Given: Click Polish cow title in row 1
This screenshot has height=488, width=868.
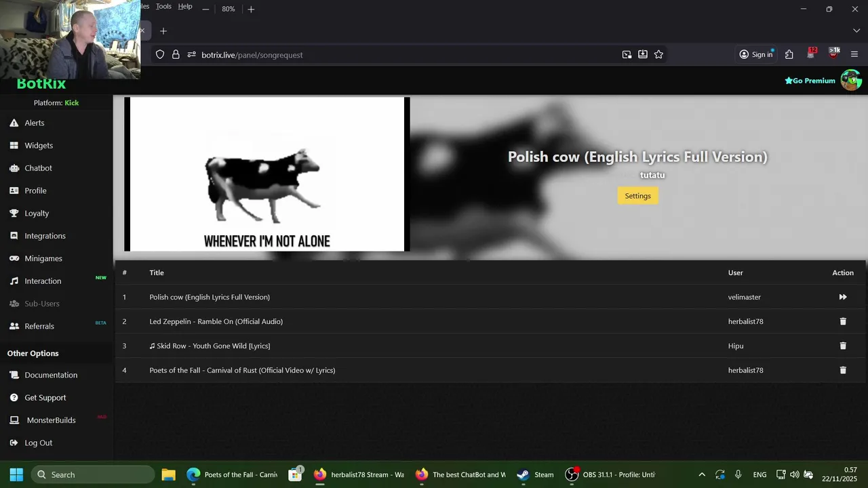Looking at the screenshot, I should tap(210, 297).
